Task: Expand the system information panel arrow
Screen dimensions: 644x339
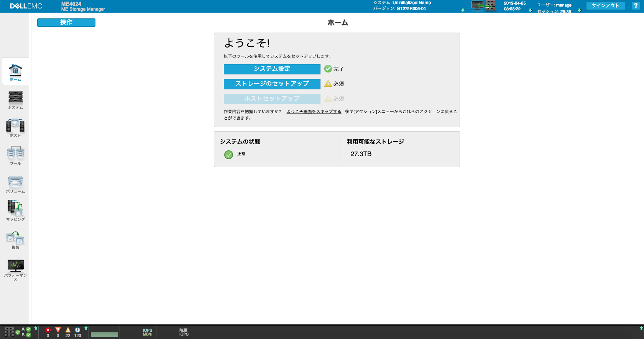Action: pyautogui.click(x=463, y=10)
